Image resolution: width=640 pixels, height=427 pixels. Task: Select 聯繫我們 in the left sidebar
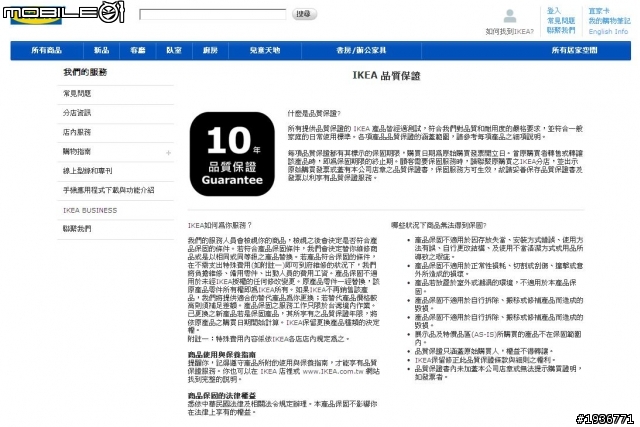[x=116, y=229]
